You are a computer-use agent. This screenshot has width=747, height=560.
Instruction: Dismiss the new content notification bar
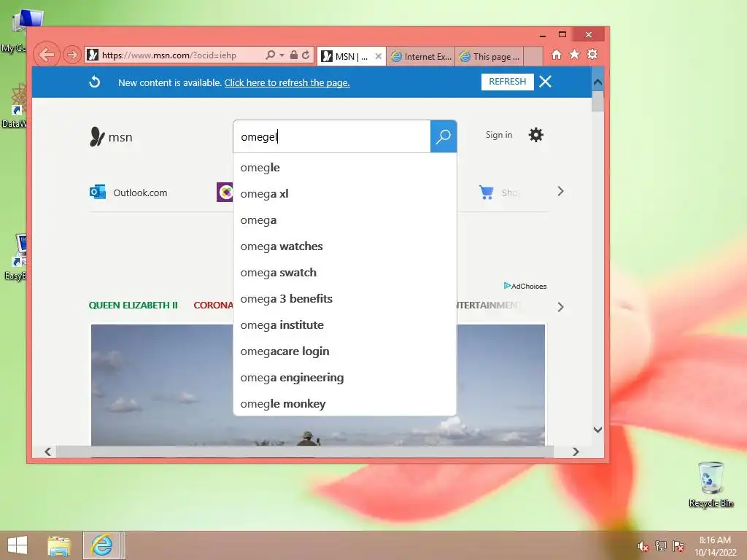pos(546,82)
